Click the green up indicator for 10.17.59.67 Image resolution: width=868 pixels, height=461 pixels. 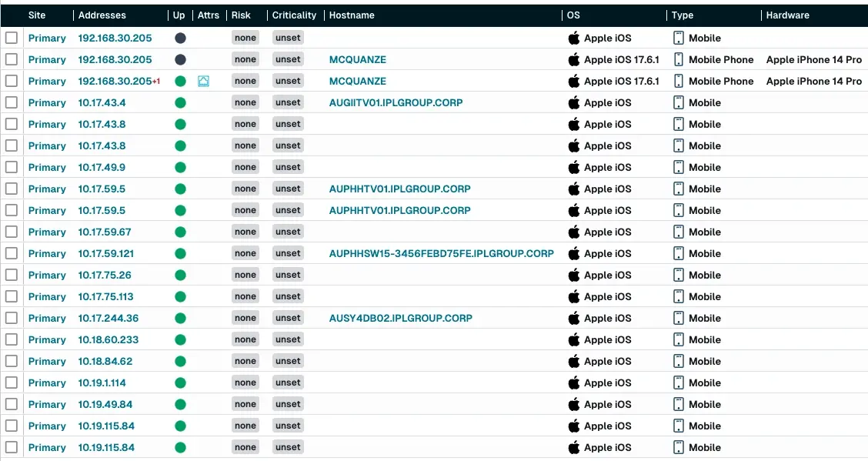pyautogui.click(x=180, y=232)
